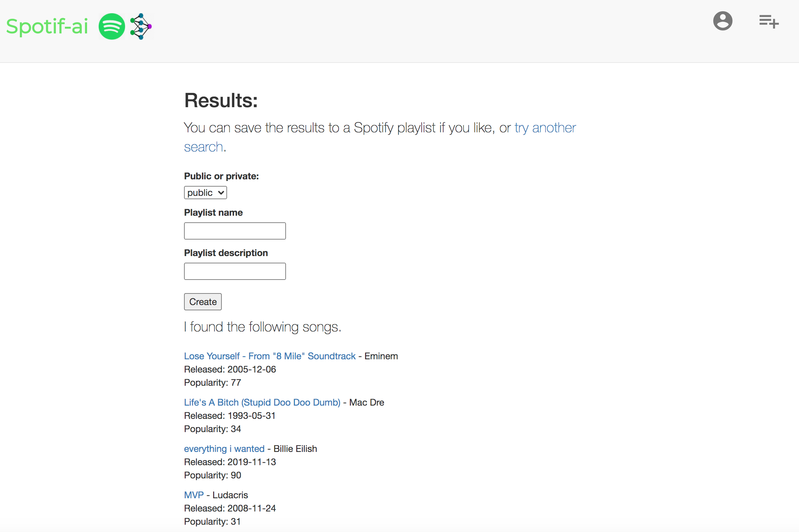Click the add-to-playlist icon in header
This screenshot has height=532, width=799.
tap(769, 22)
